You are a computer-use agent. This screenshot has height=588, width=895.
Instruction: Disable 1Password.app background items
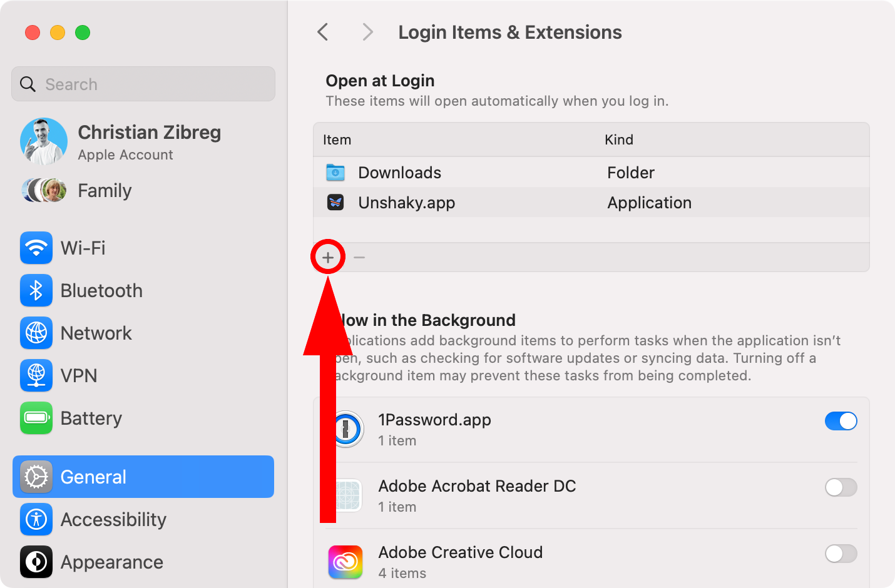[841, 421]
